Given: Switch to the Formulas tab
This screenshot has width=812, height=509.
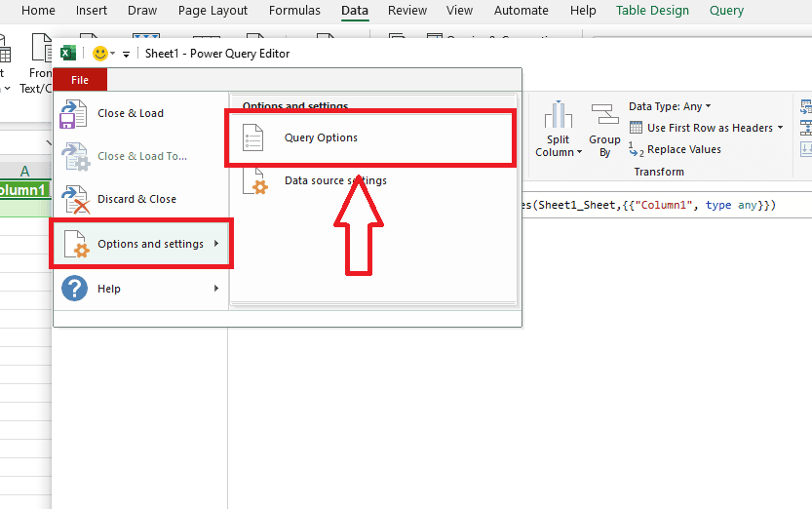Looking at the screenshot, I should pyautogui.click(x=294, y=11).
